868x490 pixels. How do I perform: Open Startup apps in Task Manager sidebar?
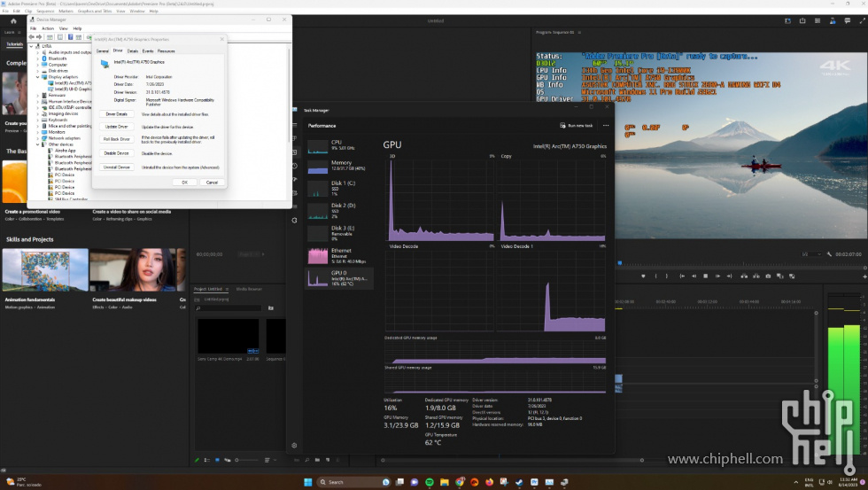294,179
